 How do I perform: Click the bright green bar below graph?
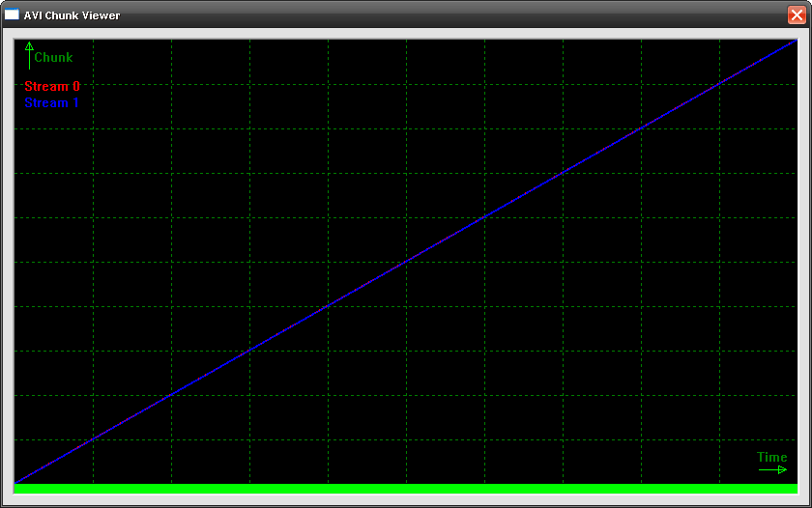point(405,489)
